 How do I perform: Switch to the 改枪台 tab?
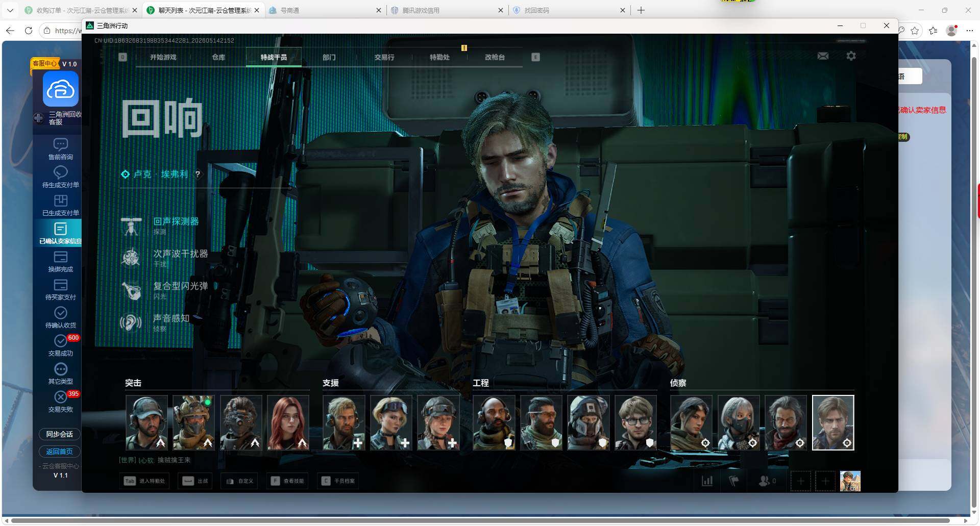[495, 57]
